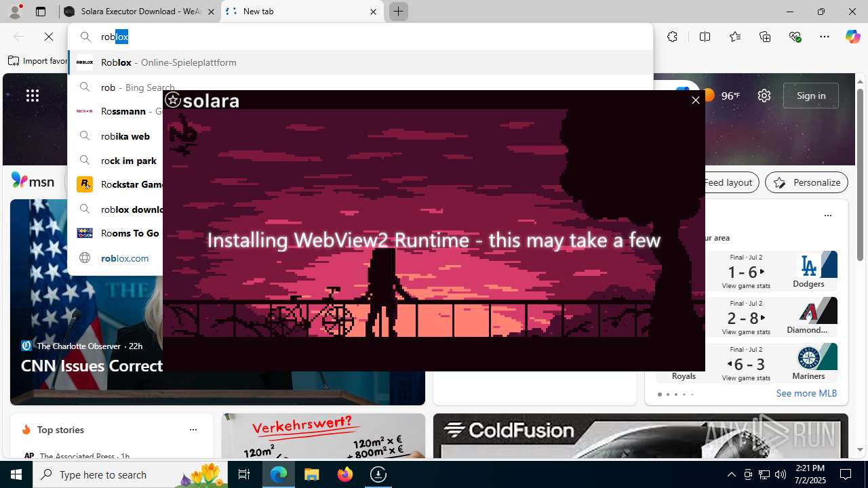Click the Personalize button
This screenshot has width=868, height=488.
806,182
